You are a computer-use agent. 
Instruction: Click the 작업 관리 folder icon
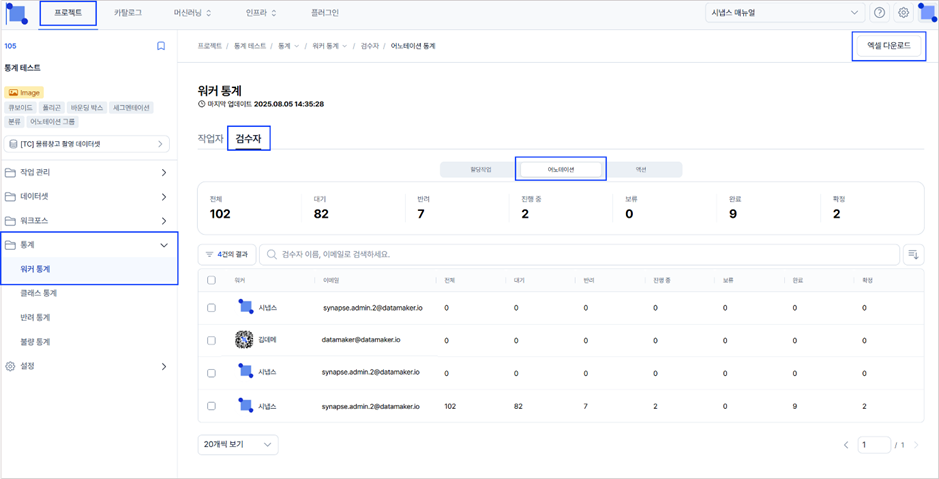coord(10,172)
